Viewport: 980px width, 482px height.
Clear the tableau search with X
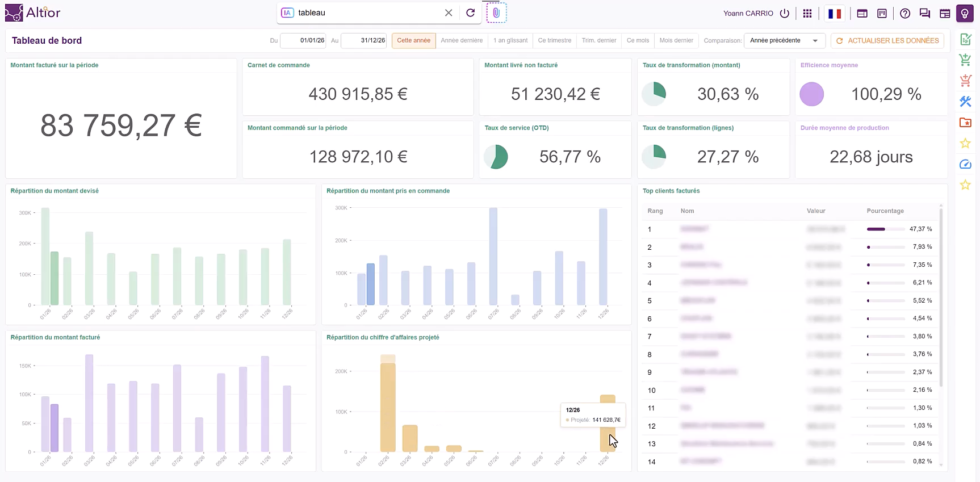coord(449,12)
